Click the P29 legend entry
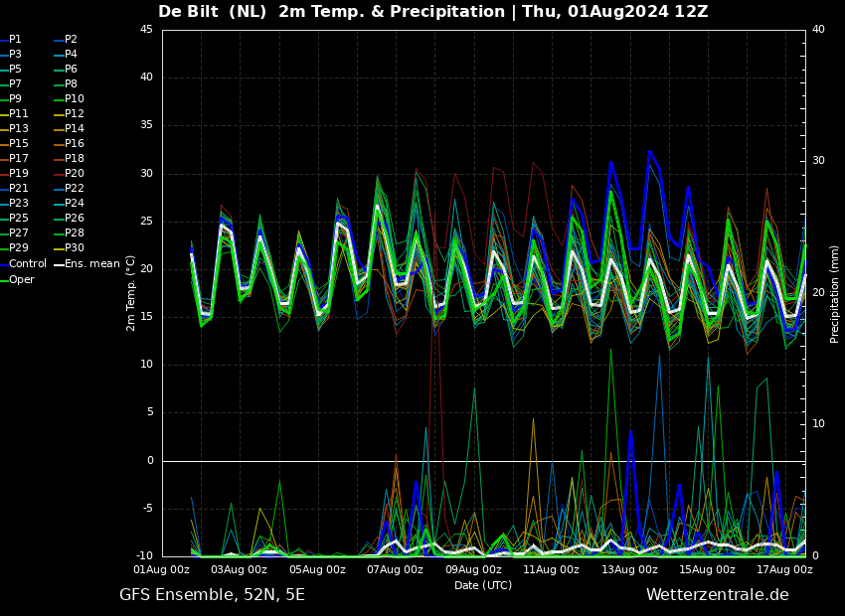 18,247
